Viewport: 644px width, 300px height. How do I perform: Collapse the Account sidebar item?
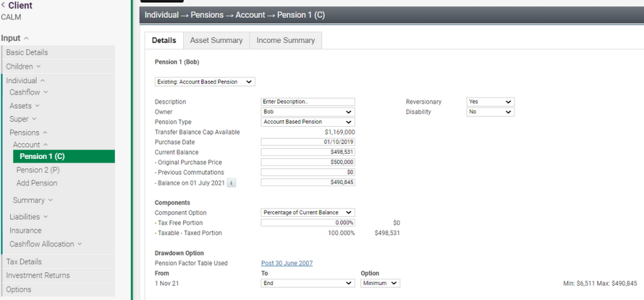(x=30, y=144)
